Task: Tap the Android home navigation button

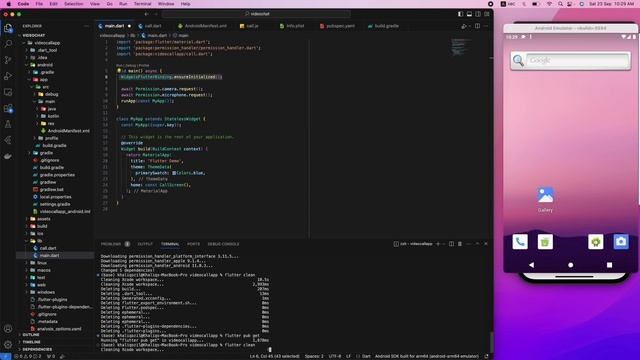Action: pyautogui.click(x=571, y=265)
